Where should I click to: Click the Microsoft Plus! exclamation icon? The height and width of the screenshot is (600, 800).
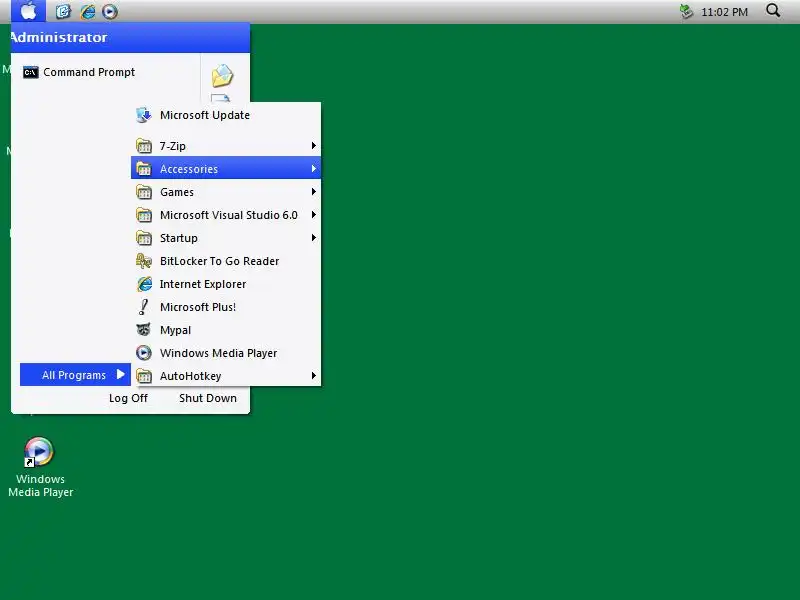(144, 307)
